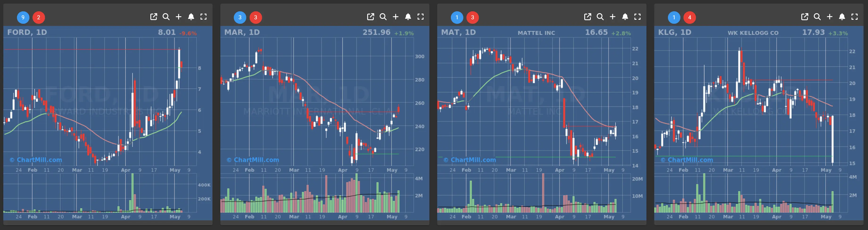Click the magnifier icon on MAT card
The width and height of the screenshot is (868, 230).
[600, 16]
